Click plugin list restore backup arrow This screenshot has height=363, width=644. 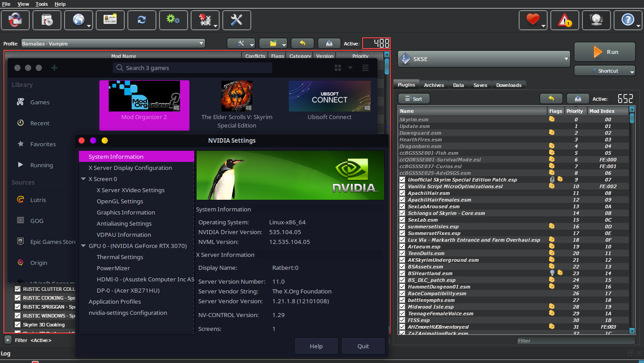click(x=551, y=99)
